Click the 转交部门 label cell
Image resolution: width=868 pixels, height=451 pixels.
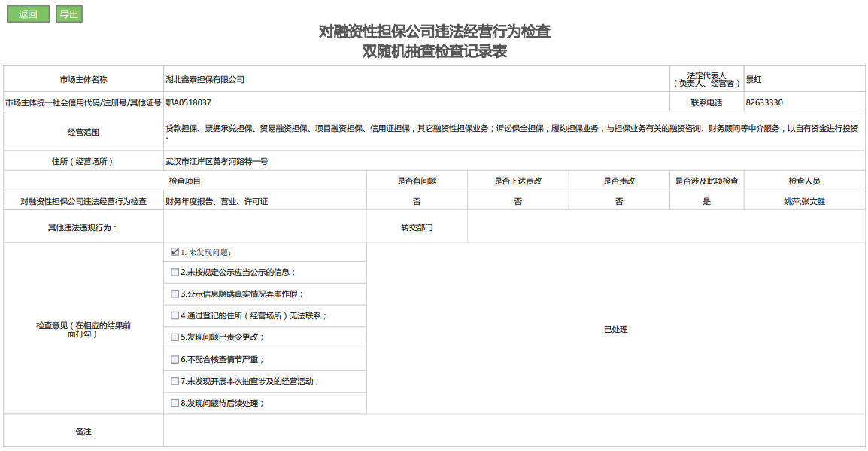417,227
